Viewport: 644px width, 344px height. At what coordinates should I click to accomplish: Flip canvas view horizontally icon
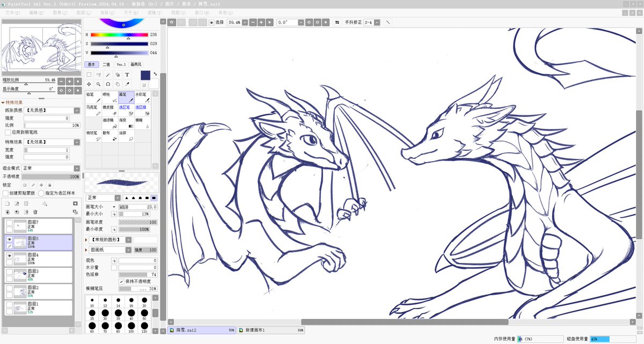coord(337,23)
